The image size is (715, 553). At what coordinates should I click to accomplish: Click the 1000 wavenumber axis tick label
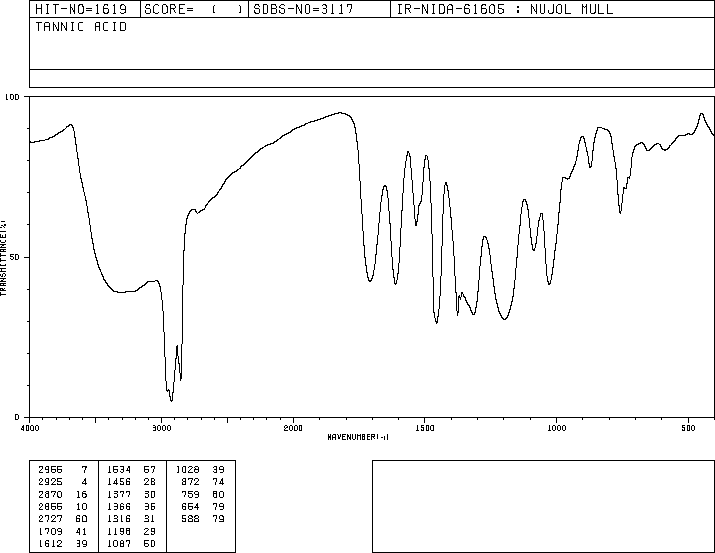[556, 428]
